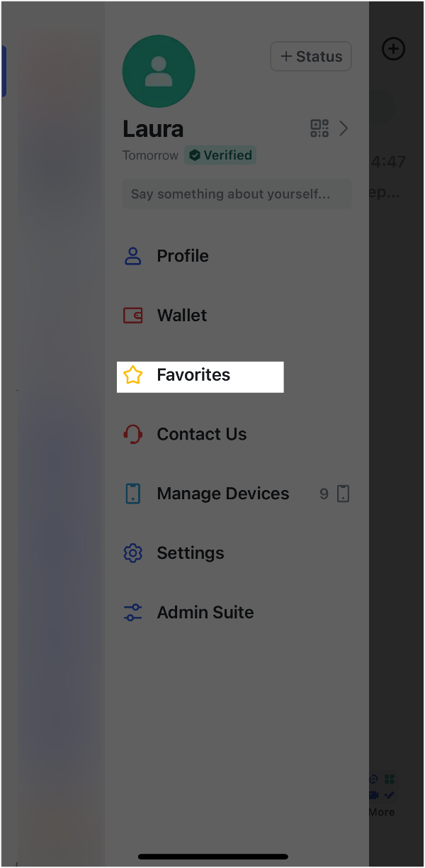This screenshot has height=868, width=425.
Task: Open the Profile section via person icon
Action: tap(133, 255)
